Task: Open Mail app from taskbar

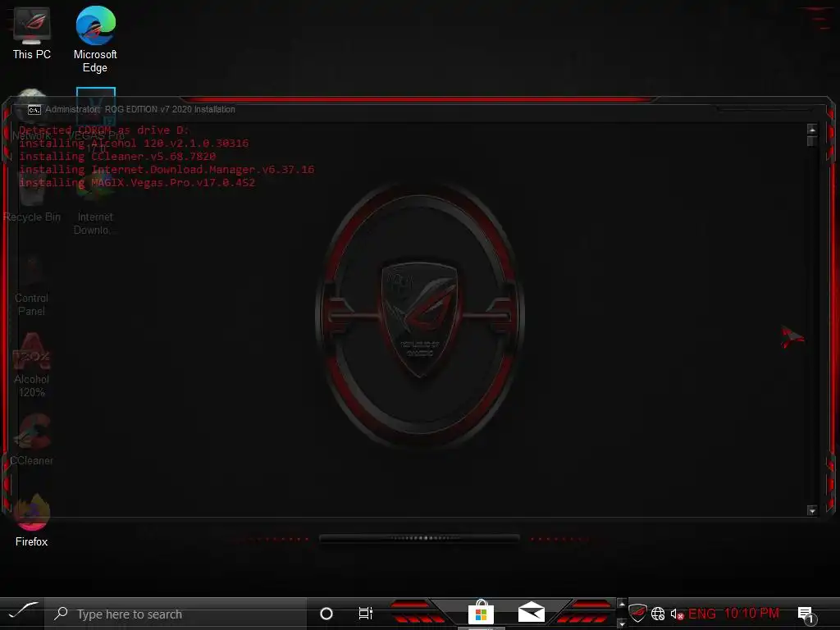Action: (x=531, y=612)
